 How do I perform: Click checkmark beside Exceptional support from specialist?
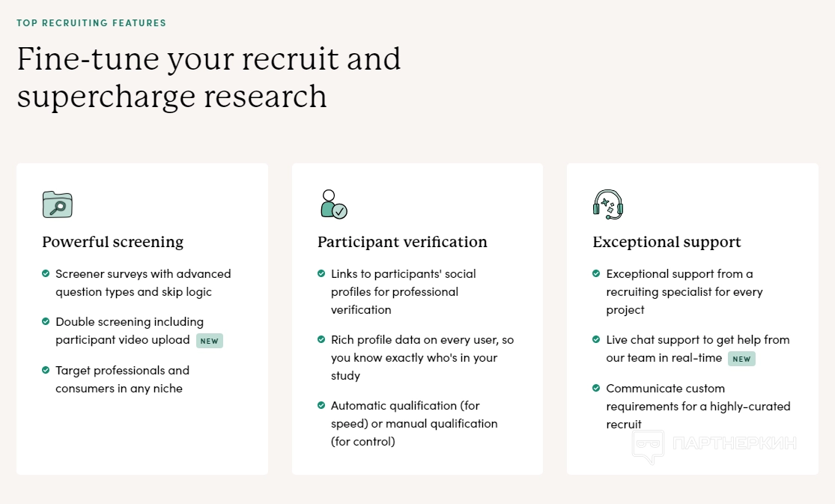[597, 274]
